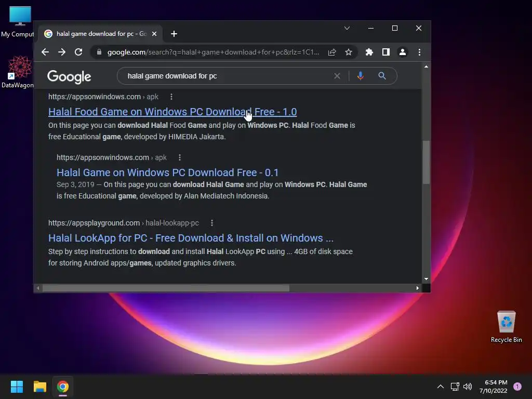This screenshot has height=399, width=532.
Task: Click the Chrome taskbar icon
Action: click(63, 387)
